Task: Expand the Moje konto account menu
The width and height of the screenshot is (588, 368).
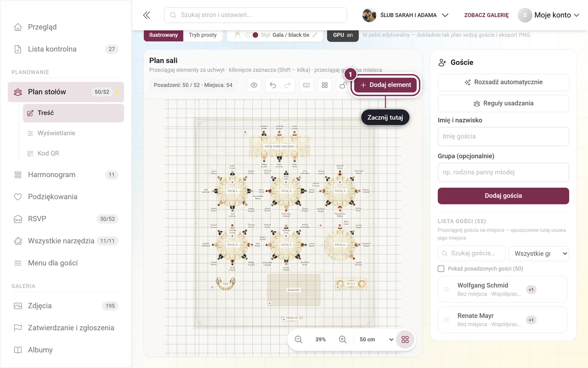Action: pyautogui.click(x=549, y=15)
